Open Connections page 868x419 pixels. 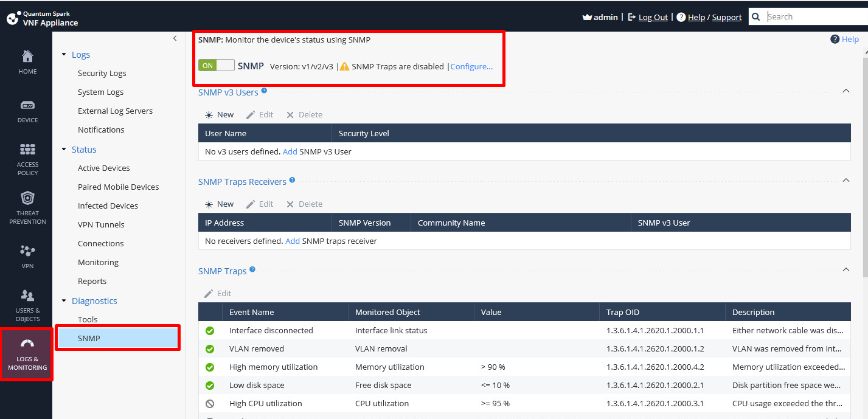pos(100,244)
